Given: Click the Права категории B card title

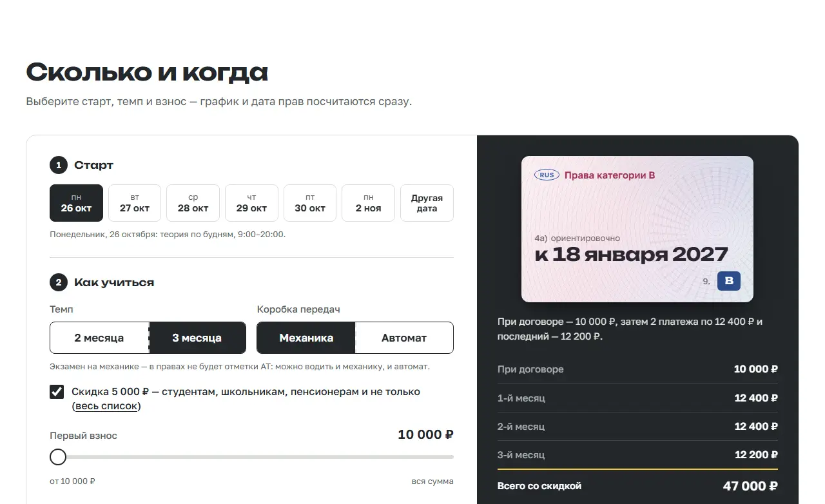Looking at the screenshot, I should pyautogui.click(x=610, y=175).
